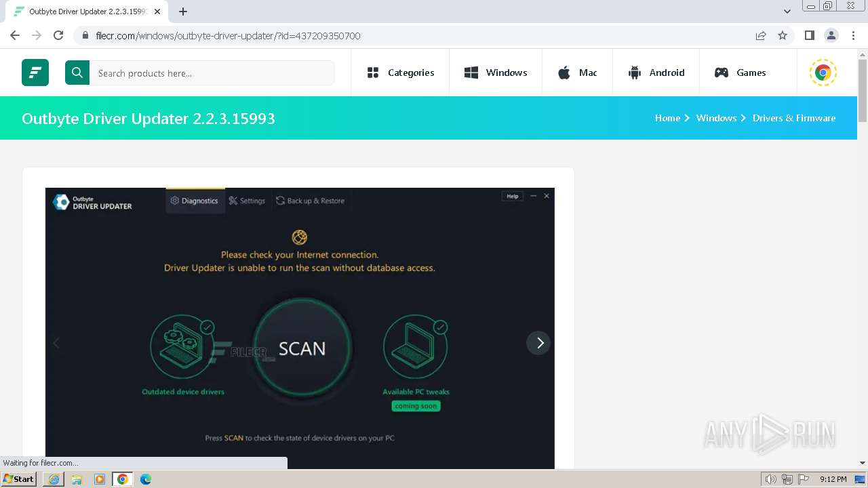Image resolution: width=868 pixels, height=488 pixels.
Task: Launch Internet Explorer from the taskbar
Action: pyautogui.click(x=54, y=479)
